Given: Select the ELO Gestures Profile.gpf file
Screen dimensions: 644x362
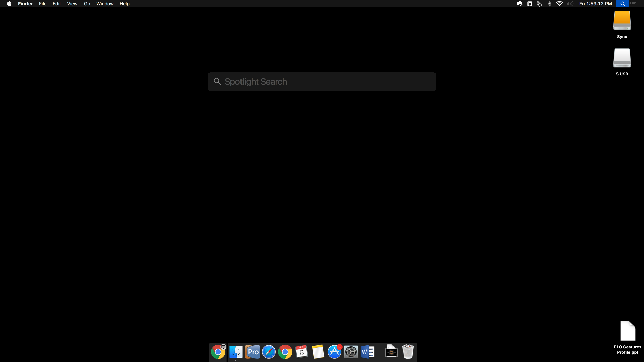Looking at the screenshot, I should click(x=627, y=331).
